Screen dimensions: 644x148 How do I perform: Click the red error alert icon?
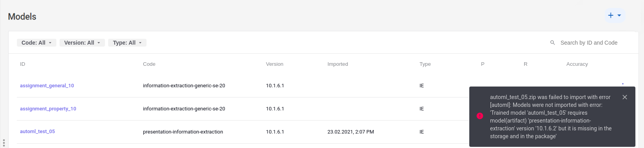pos(480,116)
